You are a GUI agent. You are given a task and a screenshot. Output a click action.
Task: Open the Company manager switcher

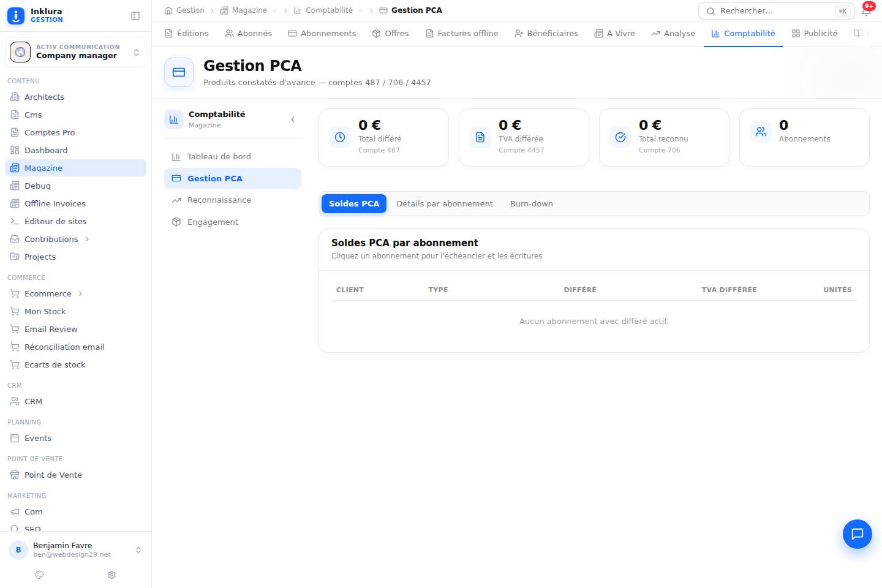coord(75,52)
